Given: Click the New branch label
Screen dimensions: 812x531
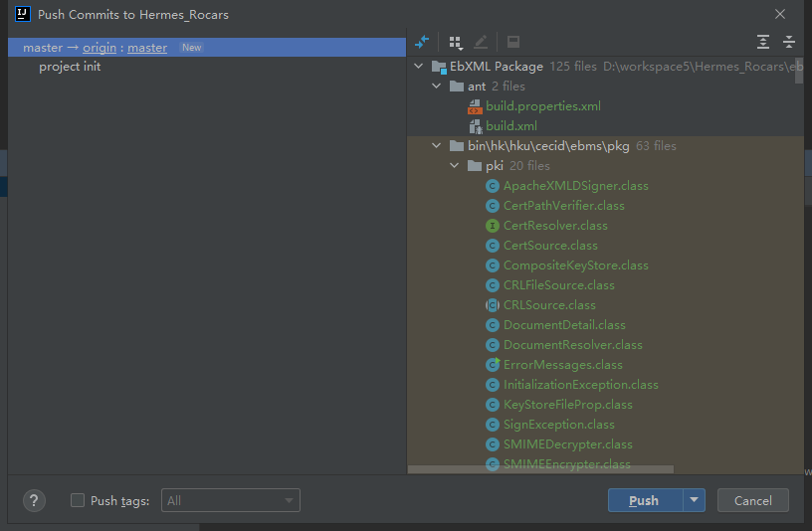Looking at the screenshot, I should (192, 48).
